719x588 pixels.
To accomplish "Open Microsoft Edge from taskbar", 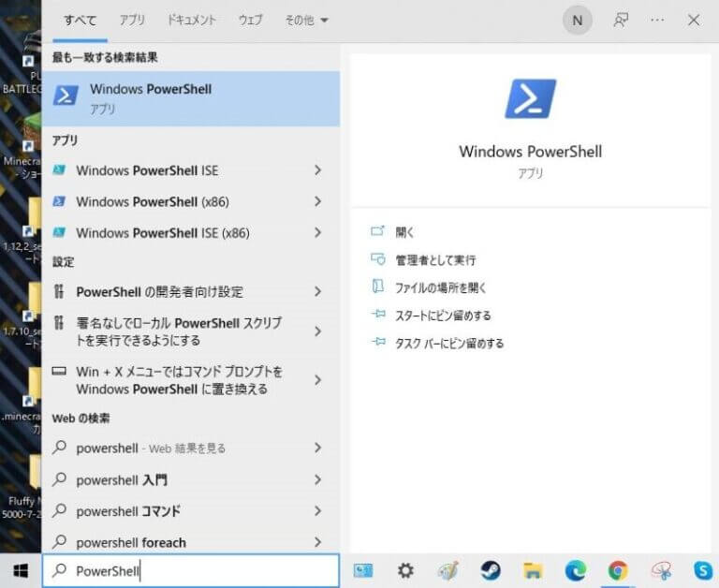I will pos(576,571).
